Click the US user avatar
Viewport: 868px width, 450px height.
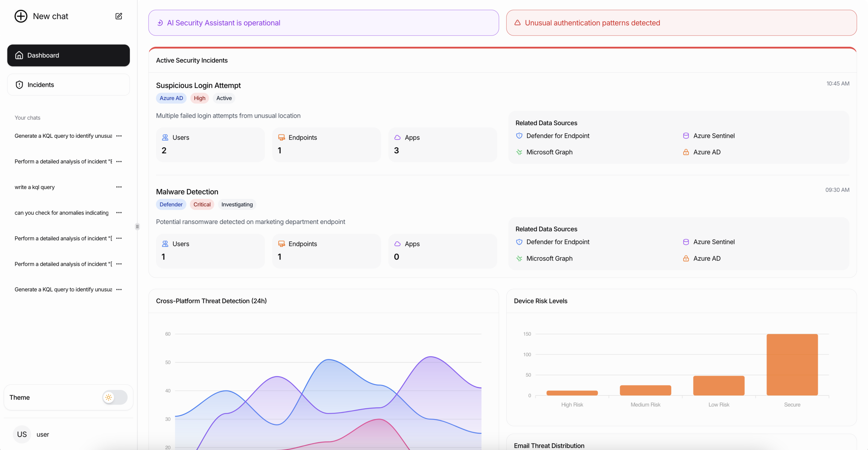tap(22, 434)
